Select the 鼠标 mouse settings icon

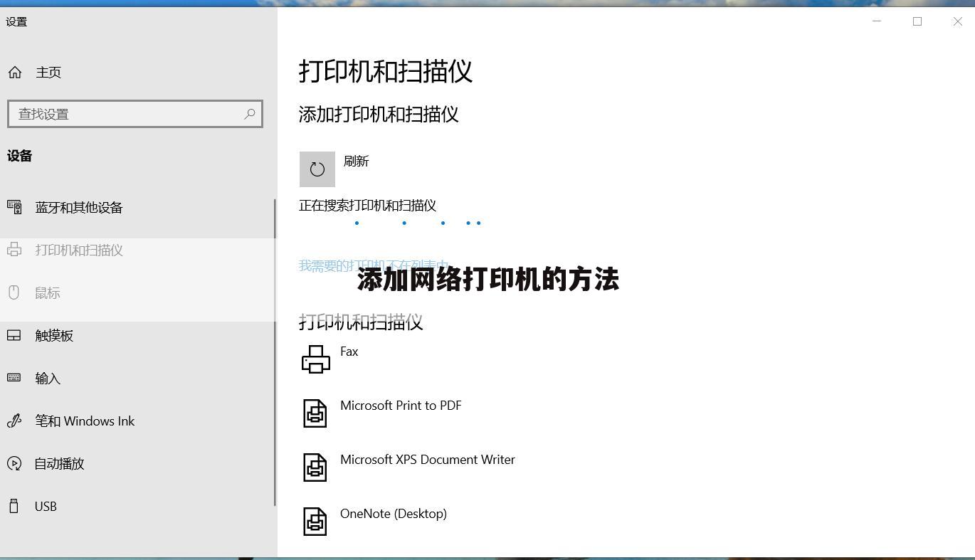(x=14, y=292)
